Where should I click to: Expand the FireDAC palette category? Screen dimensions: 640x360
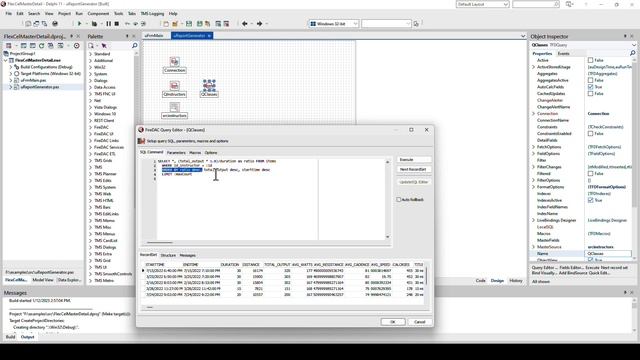coord(91,127)
